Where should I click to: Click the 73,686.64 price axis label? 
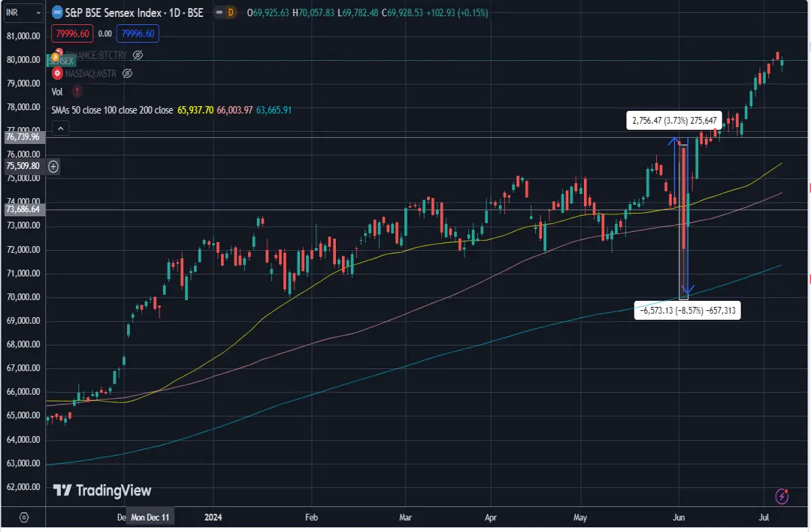[23, 210]
